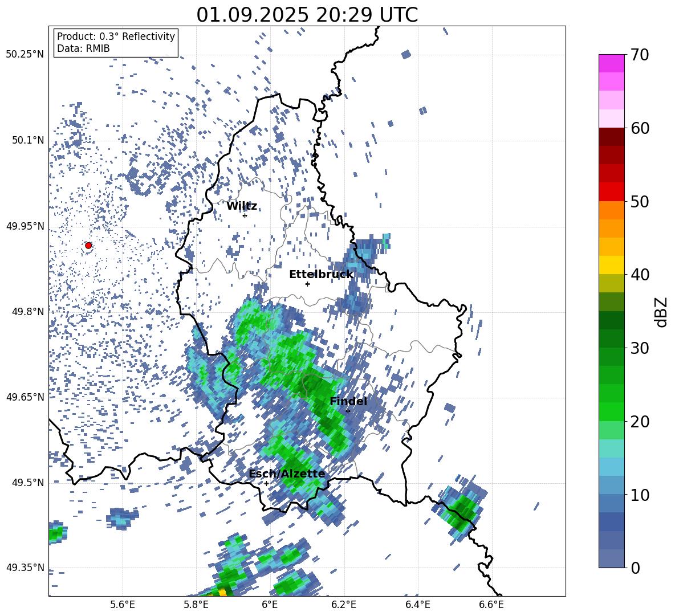This screenshot has height=616, width=675.
Task: Click the orange colorbar swatch below 50
Action: pos(611,210)
